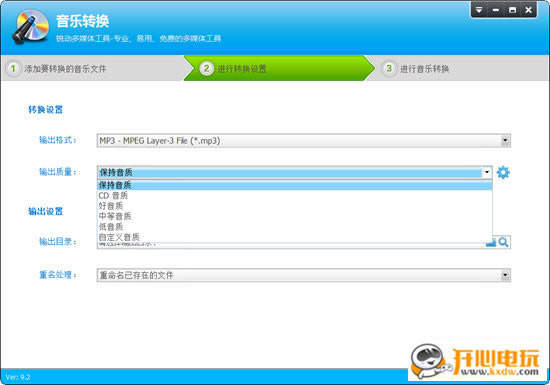550x385 pixels.
Task: Click the folder icon in output directory field
Action: pos(491,243)
